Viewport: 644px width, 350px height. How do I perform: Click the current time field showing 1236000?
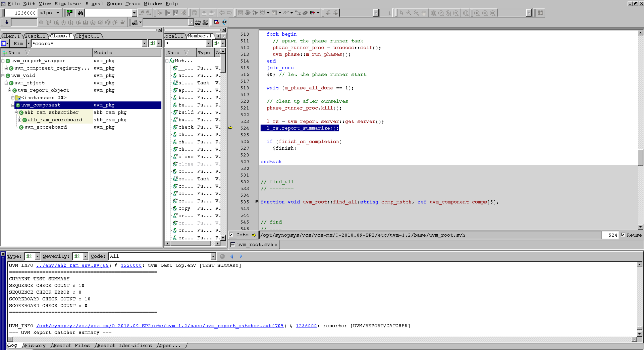(x=21, y=13)
